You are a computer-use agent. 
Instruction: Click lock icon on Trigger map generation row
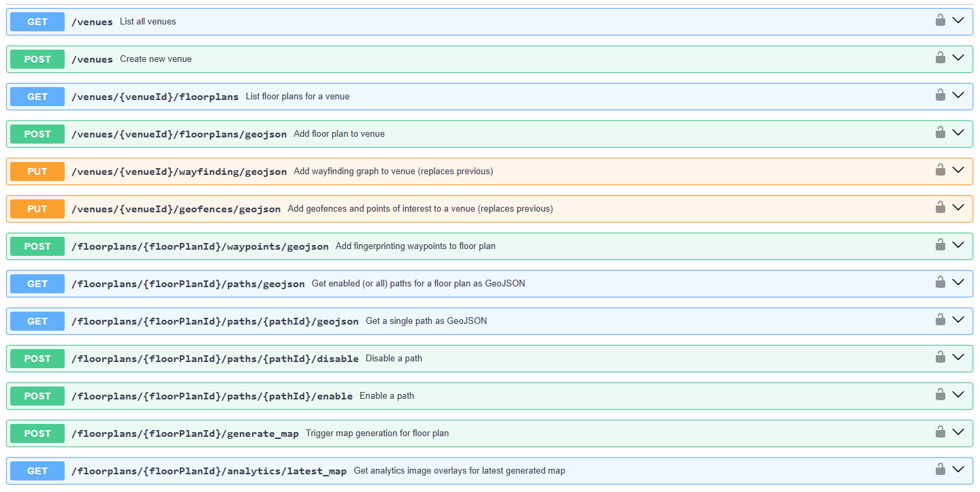point(940,432)
